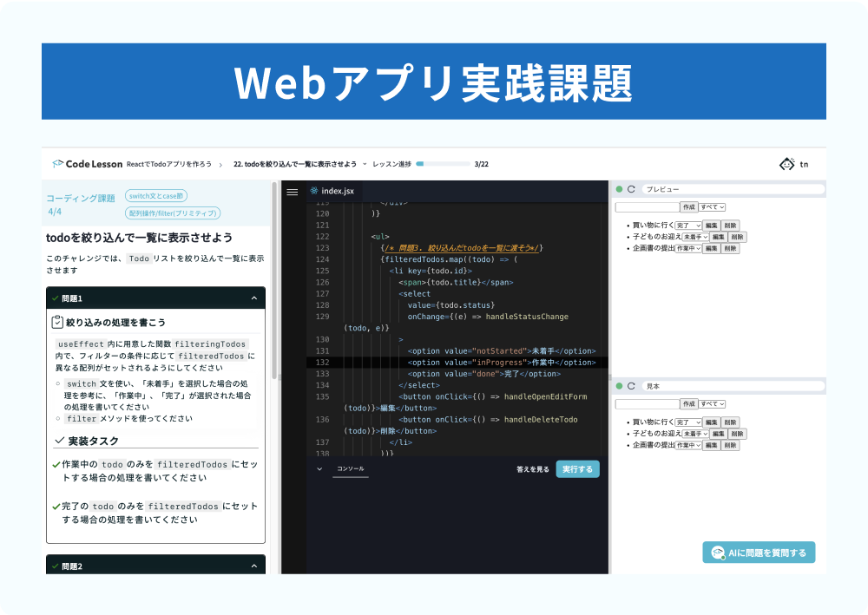The height and width of the screenshot is (615, 868).
Task: Click the 作成 button in the preview panel
Action: pos(688,206)
